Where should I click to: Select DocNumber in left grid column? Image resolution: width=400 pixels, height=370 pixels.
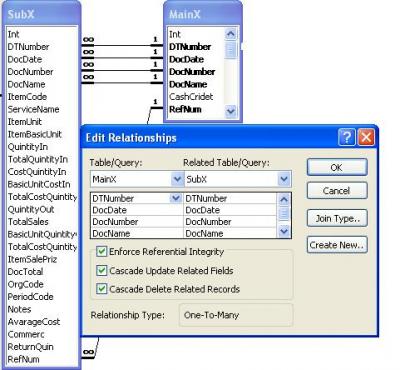coord(137,222)
